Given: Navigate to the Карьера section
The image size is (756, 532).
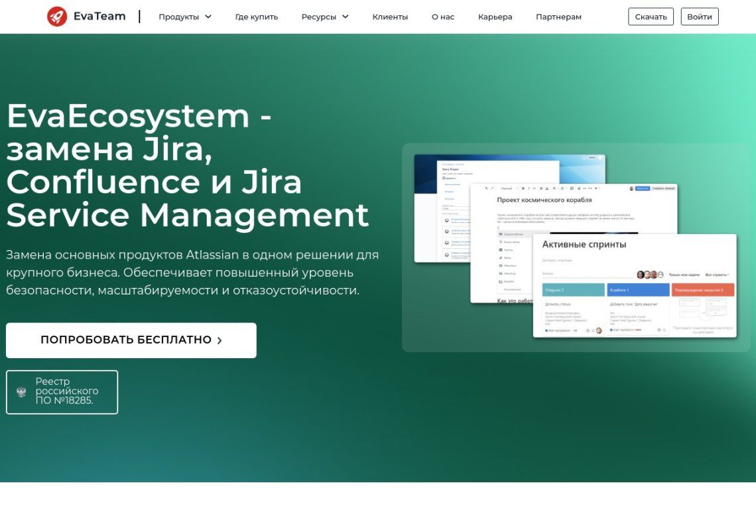Looking at the screenshot, I should click(x=495, y=17).
